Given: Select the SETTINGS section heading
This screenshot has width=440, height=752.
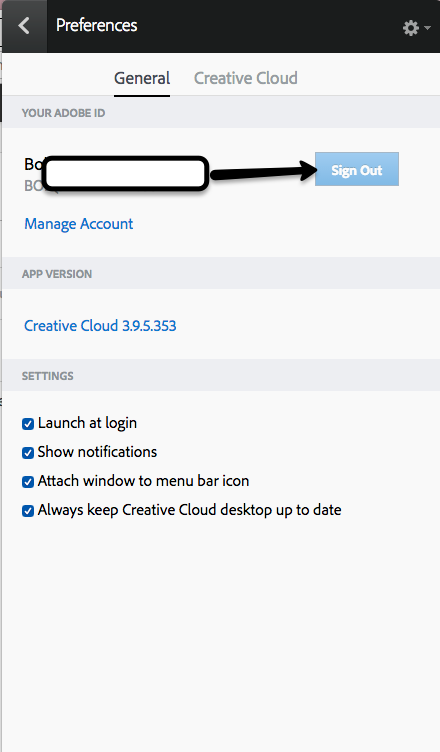Looking at the screenshot, I should tap(48, 376).
